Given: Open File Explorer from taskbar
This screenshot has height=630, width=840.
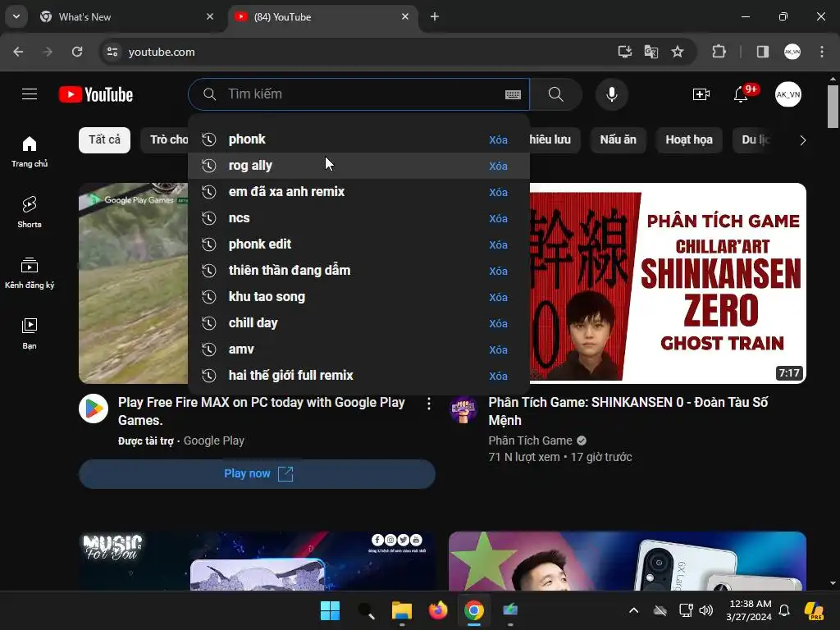Looking at the screenshot, I should click(x=402, y=610).
